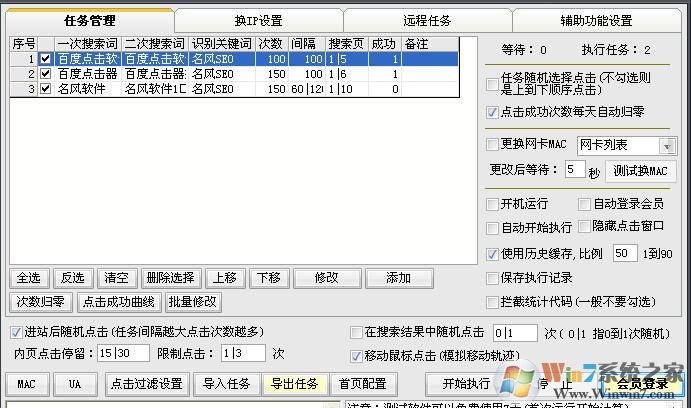Move task up with 上移 button
The height and width of the screenshot is (408, 691).
click(225, 278)
